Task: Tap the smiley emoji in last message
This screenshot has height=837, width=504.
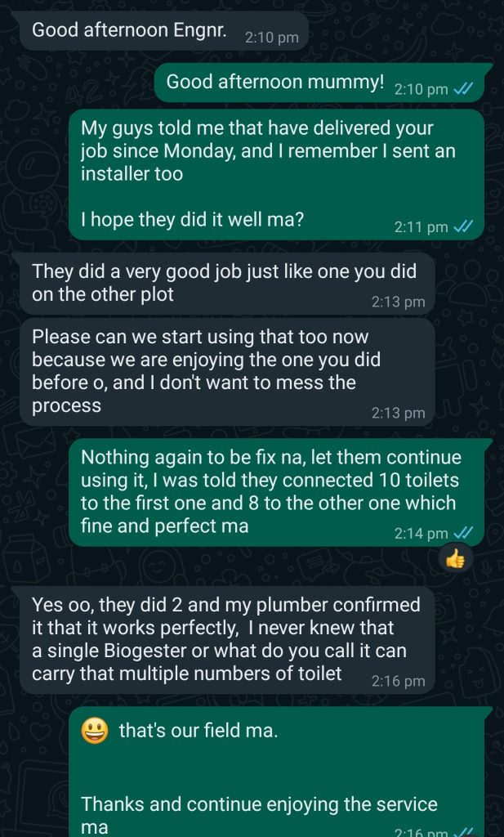Action: coord(95,731)
